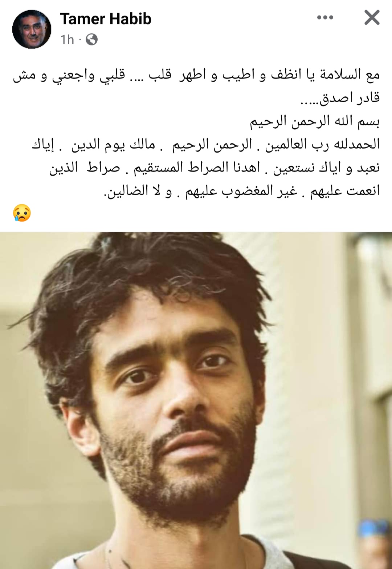The width and height of the screenshot is (392, 569).
Task: Click the globe public-audience icon
Action: [91, 39]
